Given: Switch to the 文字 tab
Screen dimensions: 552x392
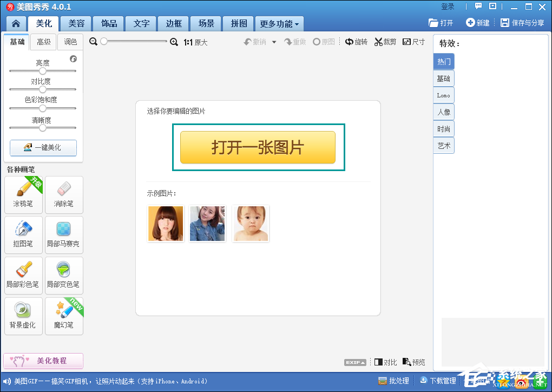Looking at the screenshot, I should (141, 24).
